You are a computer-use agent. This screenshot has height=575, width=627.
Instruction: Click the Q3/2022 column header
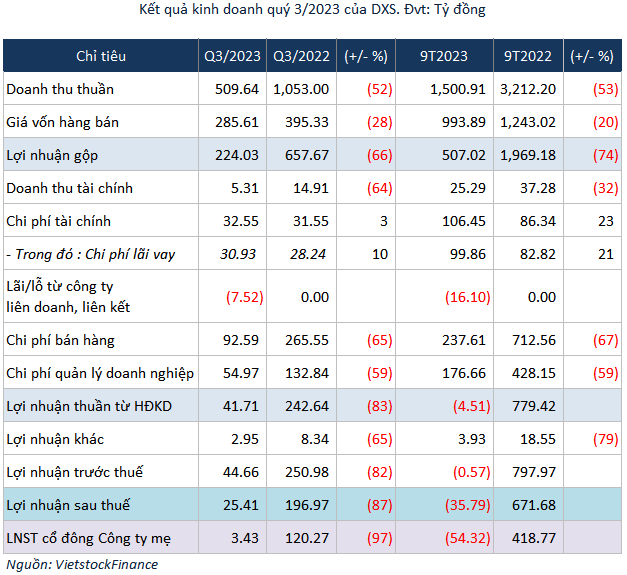[x=301, y=56]
